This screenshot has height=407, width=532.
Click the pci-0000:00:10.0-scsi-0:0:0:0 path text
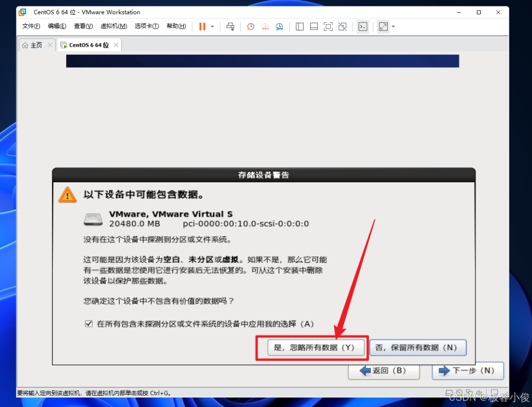click(x=246, y=223)
